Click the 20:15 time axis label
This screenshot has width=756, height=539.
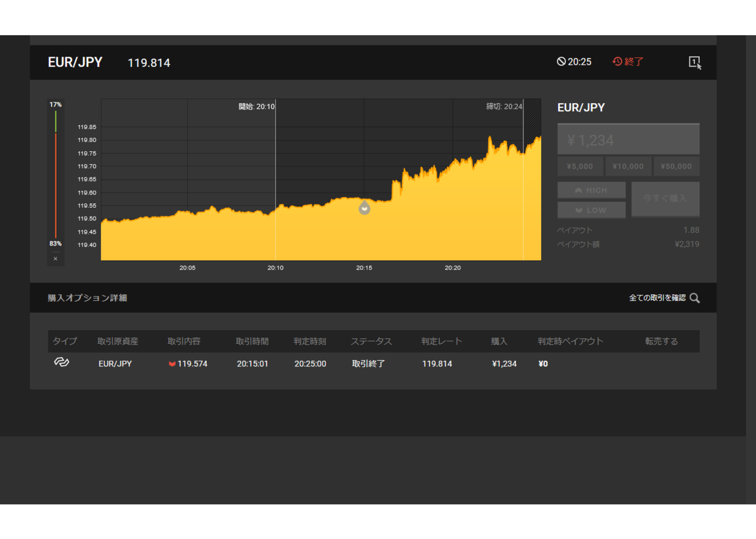[364, 268]
